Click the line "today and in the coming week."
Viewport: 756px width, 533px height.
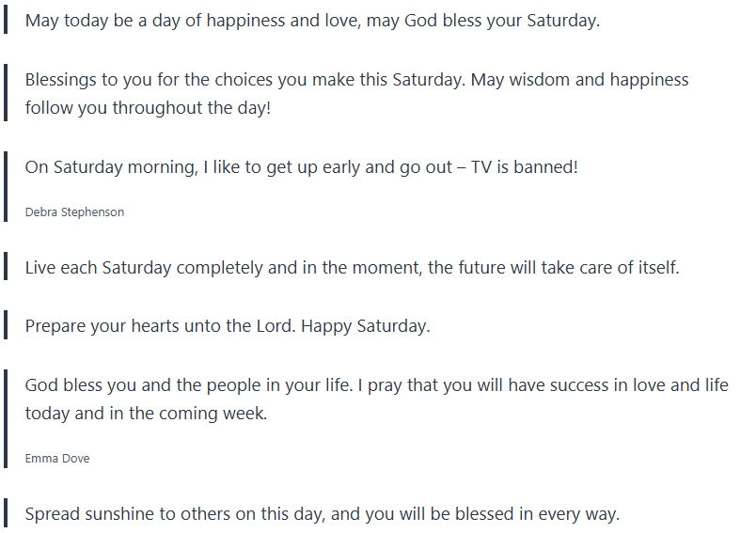146,414
